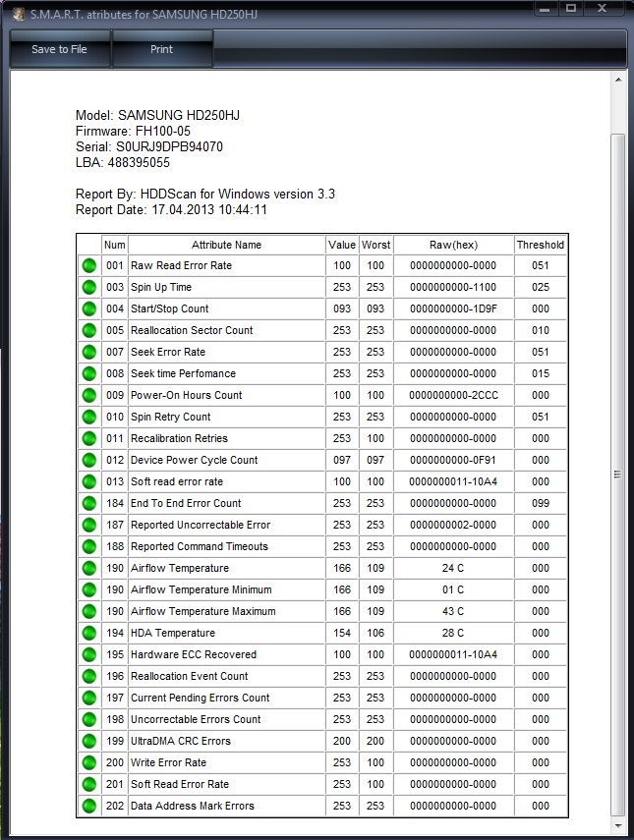
Task: Click the Save to File button
Action: pos(59,49)
